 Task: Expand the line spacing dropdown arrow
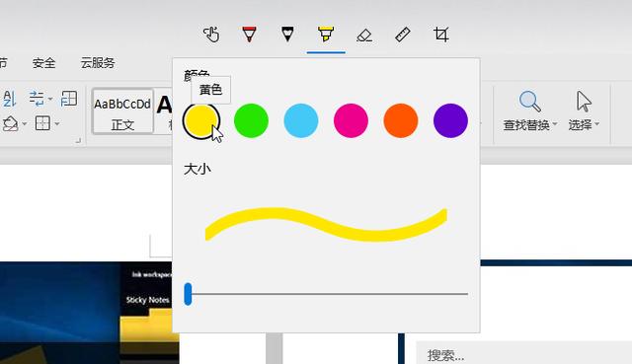(x=50, y=99)
